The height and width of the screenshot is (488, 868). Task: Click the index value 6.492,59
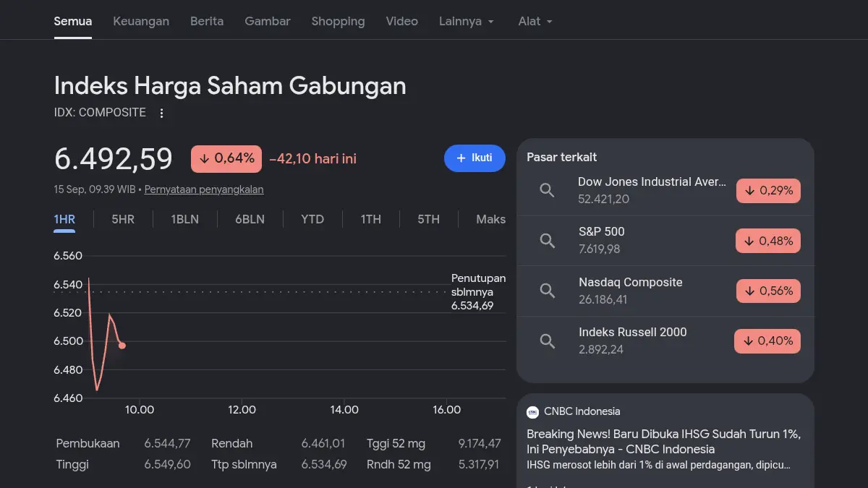pyautogui.click(x=114, y=159)
